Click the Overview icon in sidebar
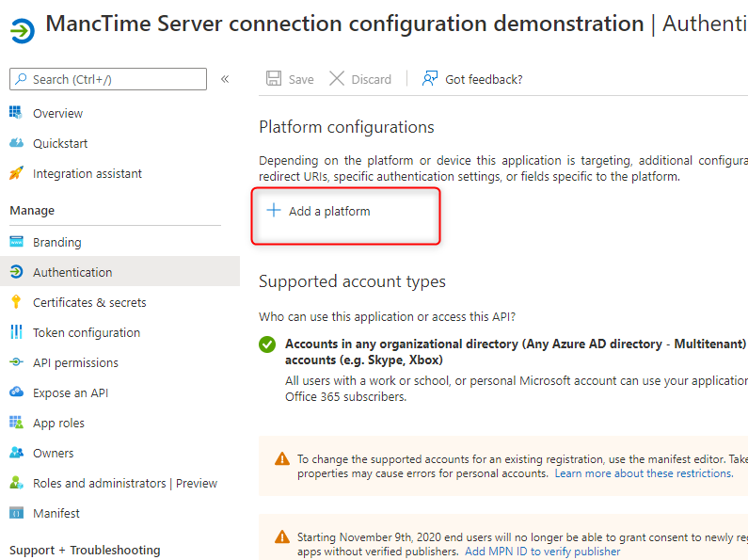 point(16,113)
